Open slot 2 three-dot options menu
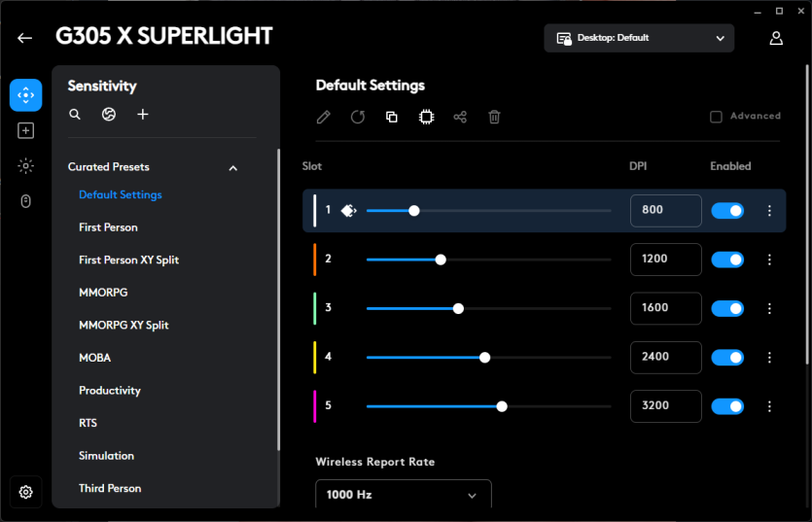 [769, 260]
